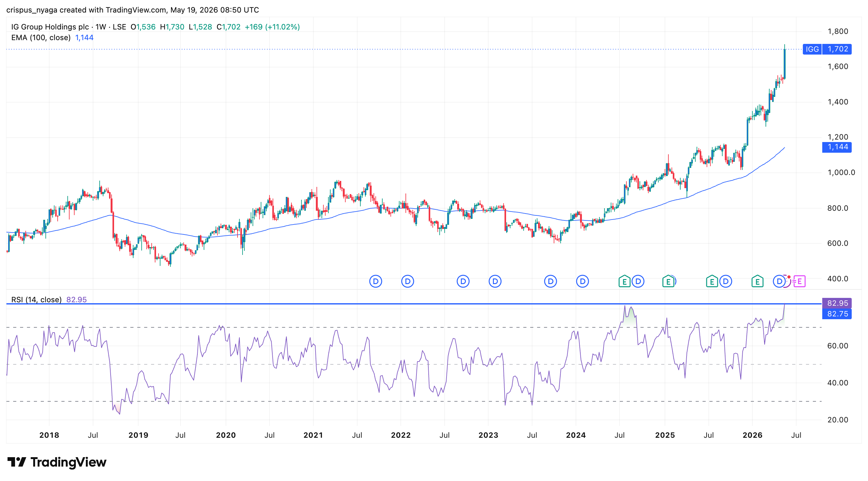Click the dividend D marker right of Jul 2025 earnings
868x481 pixels.
click(x=725, y=281)
